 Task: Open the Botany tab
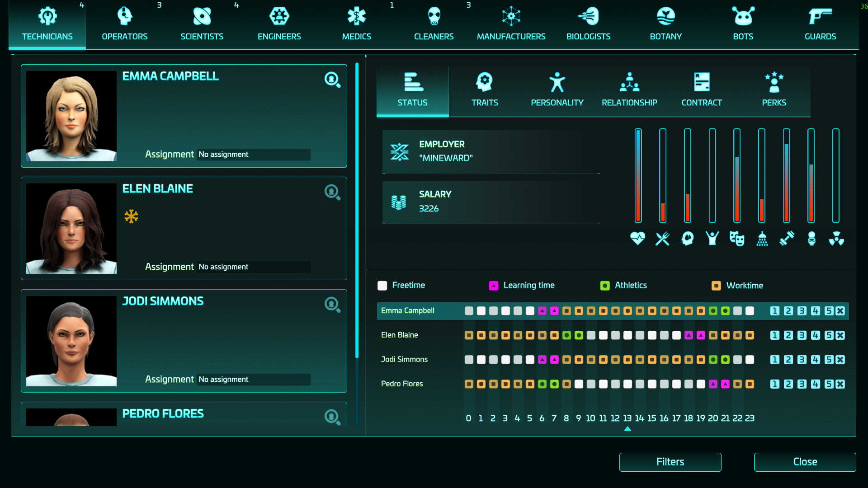tap(666, 24)
